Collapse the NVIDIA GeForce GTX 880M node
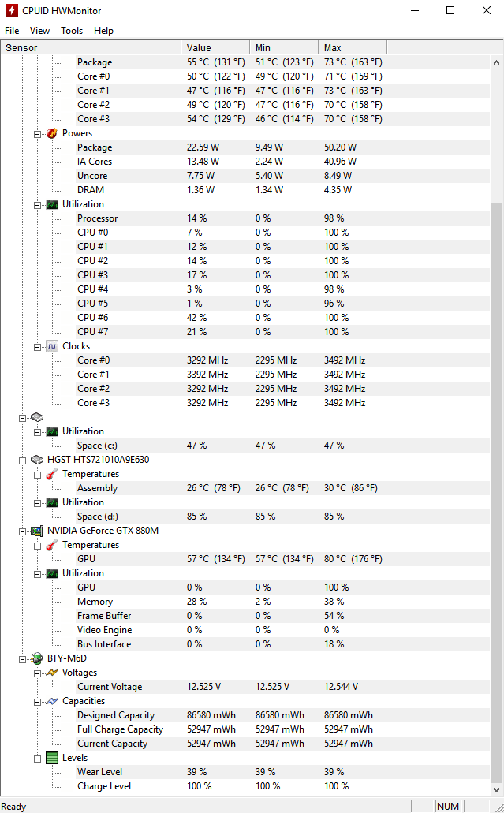Image resolution: width=504 pixels, height=813 pixels. pyautogui.click(x=23, y=531)
